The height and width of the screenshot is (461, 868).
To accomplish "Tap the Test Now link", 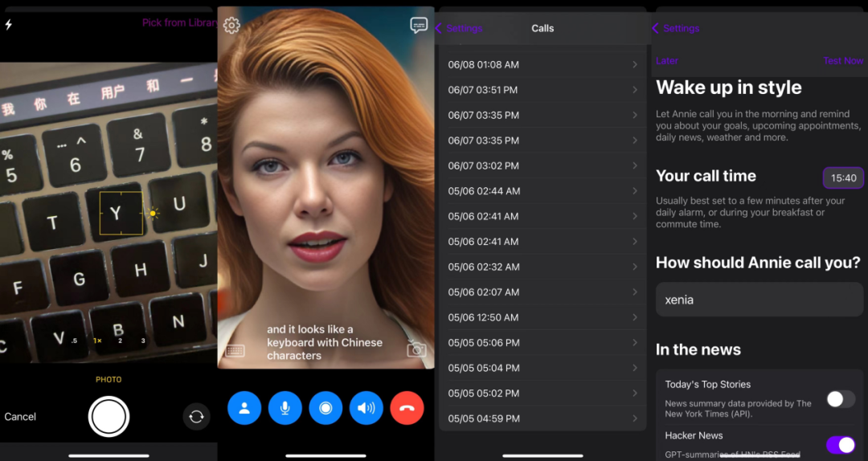I will tap(843, 61).
